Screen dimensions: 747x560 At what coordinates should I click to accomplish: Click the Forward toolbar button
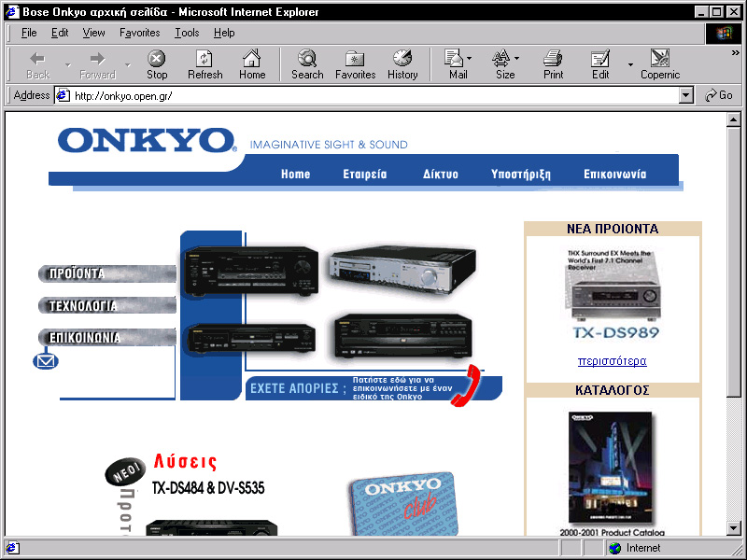pyautogui.click(x=98, y=64)
